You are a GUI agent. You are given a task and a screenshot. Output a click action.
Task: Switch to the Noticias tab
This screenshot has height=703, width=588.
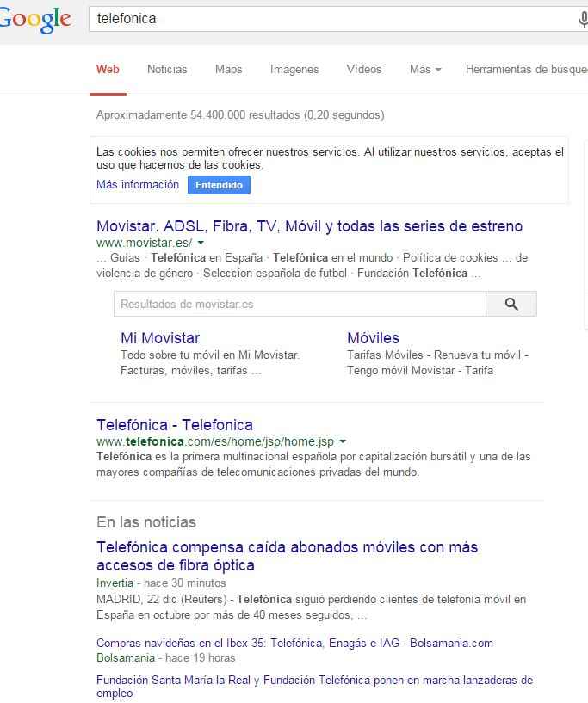167,70
